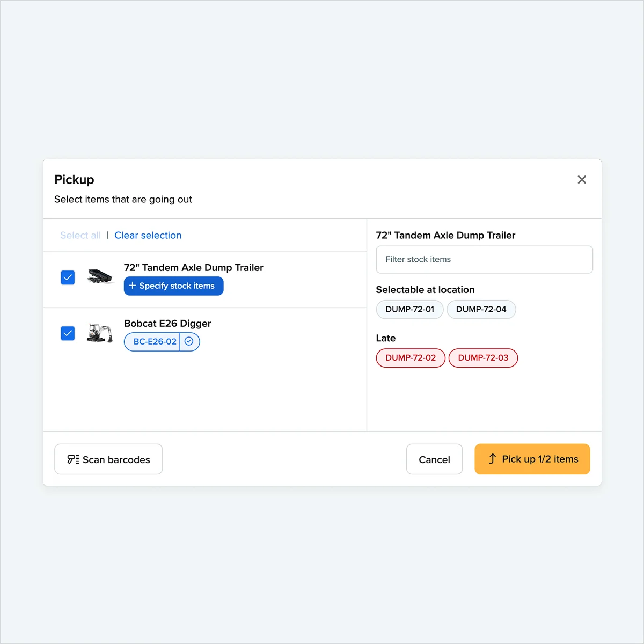The height and width of the screenshot is (644, 644).
Task: Uncheck the Bobcat E26 Digger
Action: 68,333
